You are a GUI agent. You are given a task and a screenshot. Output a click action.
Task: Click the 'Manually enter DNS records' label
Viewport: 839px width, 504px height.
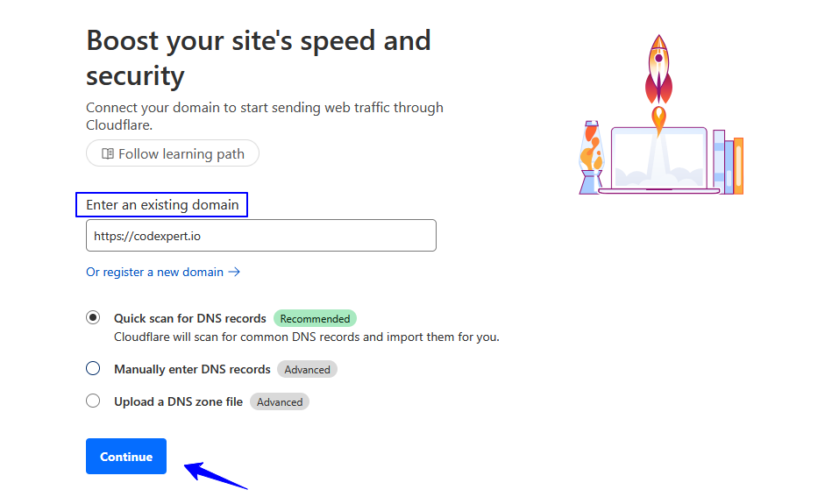192,369
